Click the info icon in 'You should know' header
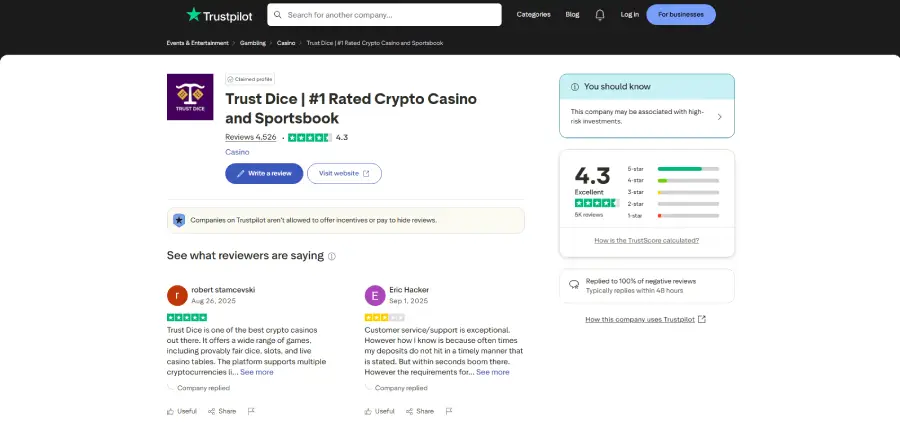 575,87
